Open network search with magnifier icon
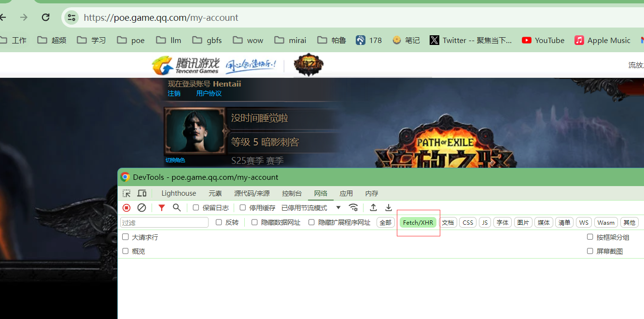Viewport: 644px width, 319px height. click(x=177, y=208)
